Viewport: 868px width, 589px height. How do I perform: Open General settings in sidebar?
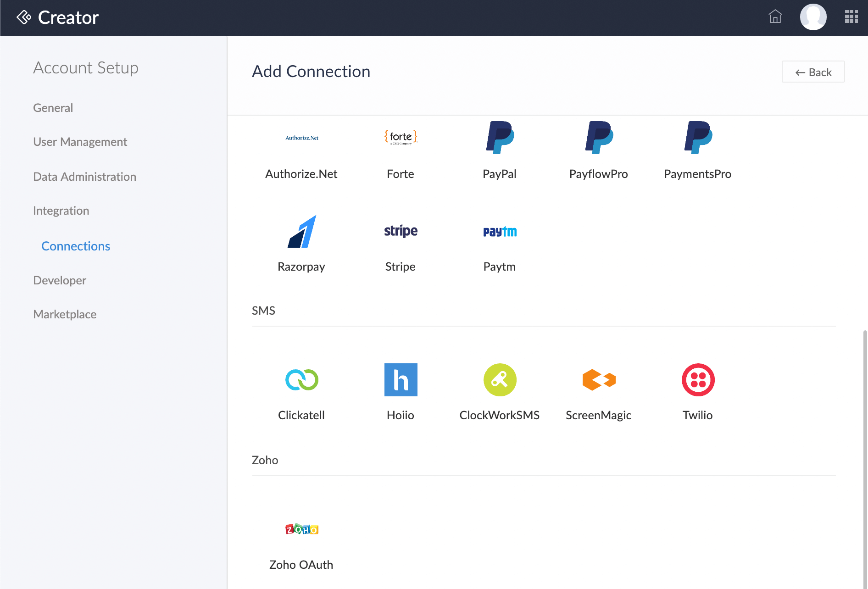pyautogui.click(x=53, y=108)
